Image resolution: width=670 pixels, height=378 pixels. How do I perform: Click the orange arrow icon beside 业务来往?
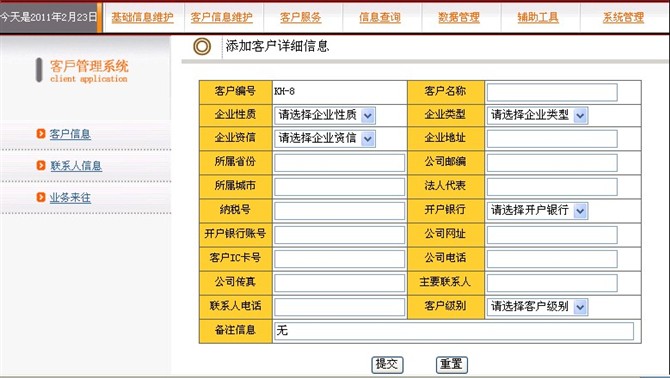point(41,197)
